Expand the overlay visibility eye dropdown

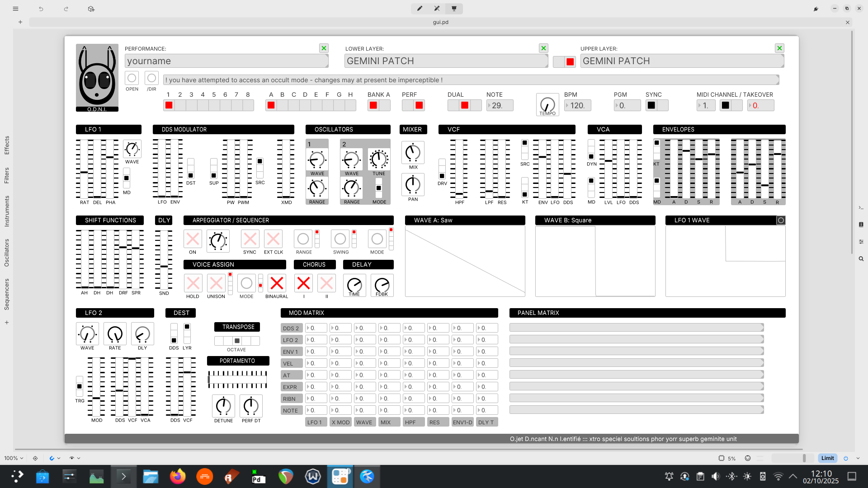pyautogui.click(x=79, y=458)
